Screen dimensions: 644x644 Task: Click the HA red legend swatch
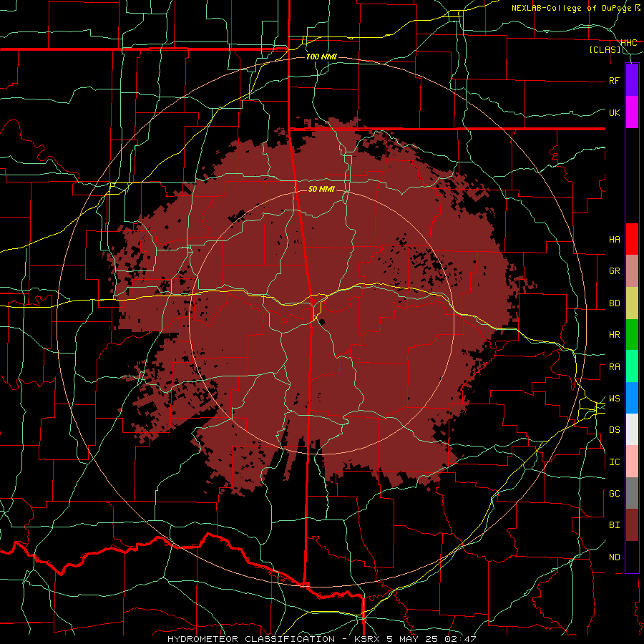coord(632,239)
